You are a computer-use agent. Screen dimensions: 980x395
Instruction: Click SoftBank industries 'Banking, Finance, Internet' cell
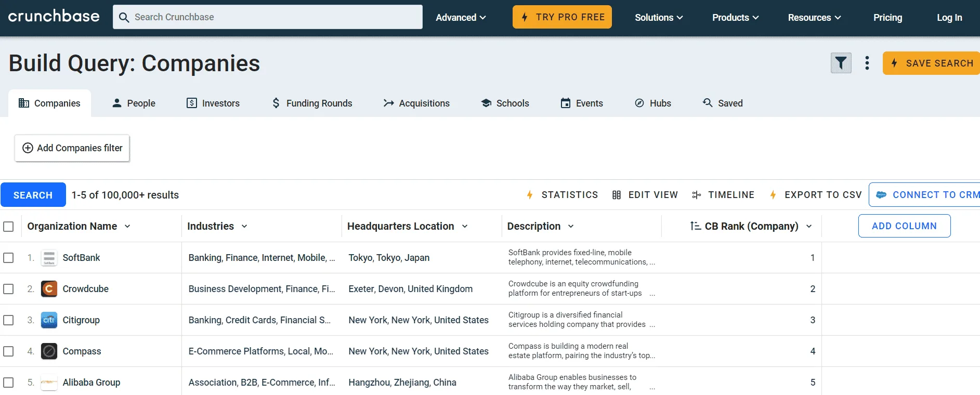[262, 258]
